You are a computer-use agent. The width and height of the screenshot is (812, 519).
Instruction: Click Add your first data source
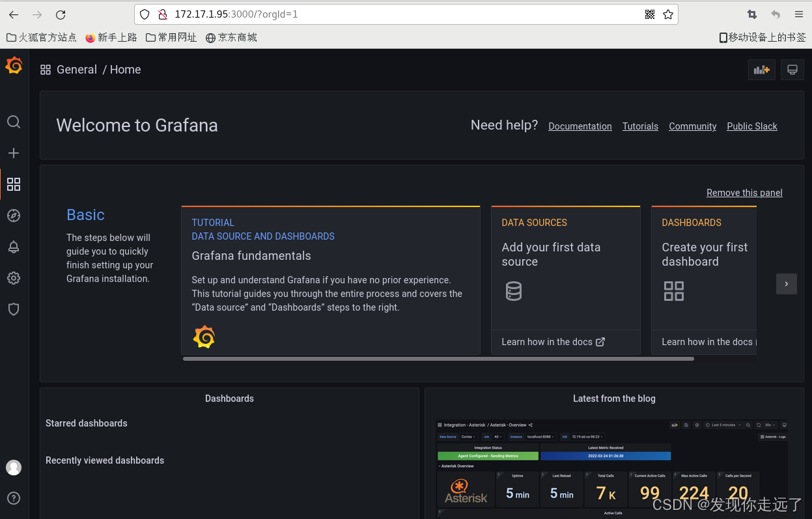[x=551, y=255]
